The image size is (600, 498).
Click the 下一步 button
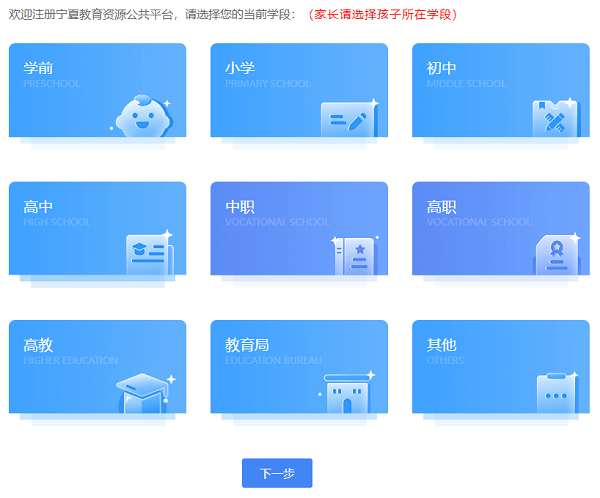click(x=277, y=473)
